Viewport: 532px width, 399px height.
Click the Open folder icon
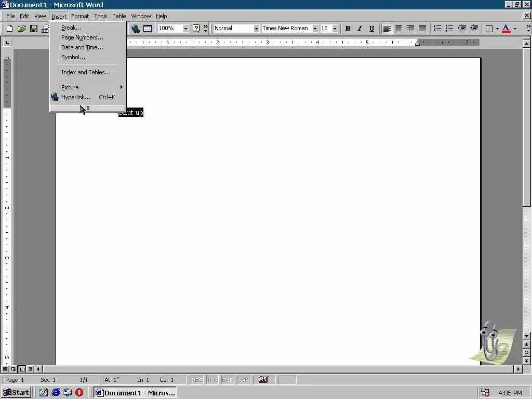coord(21,29)
